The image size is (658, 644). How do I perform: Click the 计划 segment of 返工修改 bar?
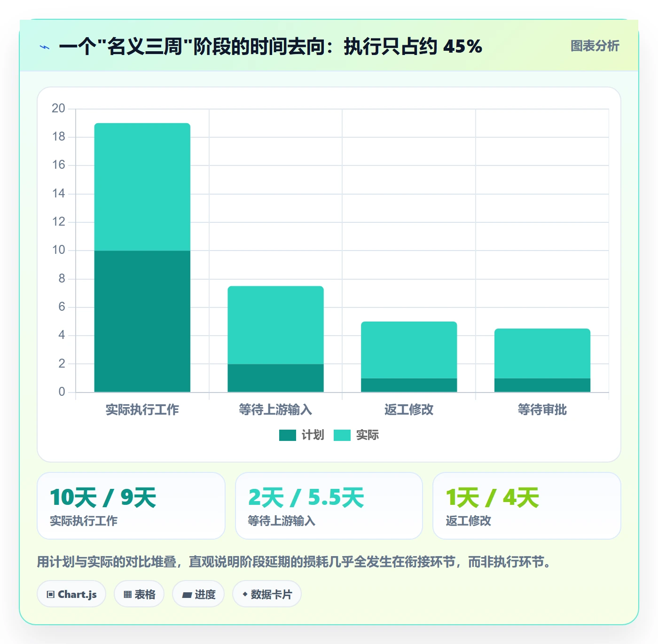click(409, 385)
